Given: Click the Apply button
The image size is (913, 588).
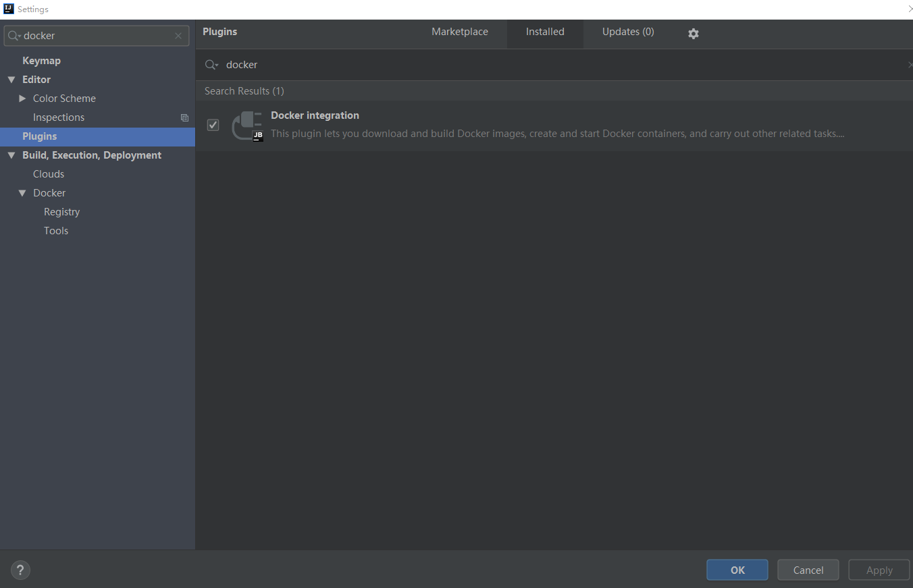Looking at the screenshot, I should click(x=879, y=570).
